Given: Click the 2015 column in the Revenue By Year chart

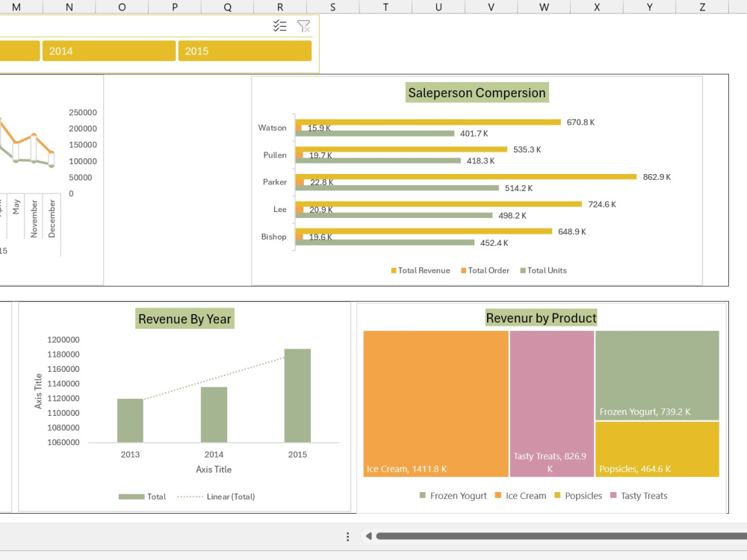Looking at the screenshot, I should [x=297, y=396].
